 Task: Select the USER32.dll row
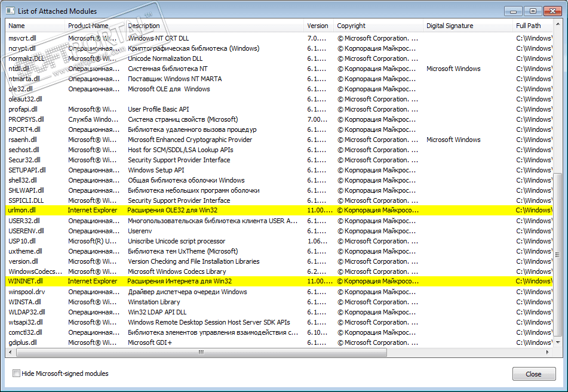(x=279, y=221)
